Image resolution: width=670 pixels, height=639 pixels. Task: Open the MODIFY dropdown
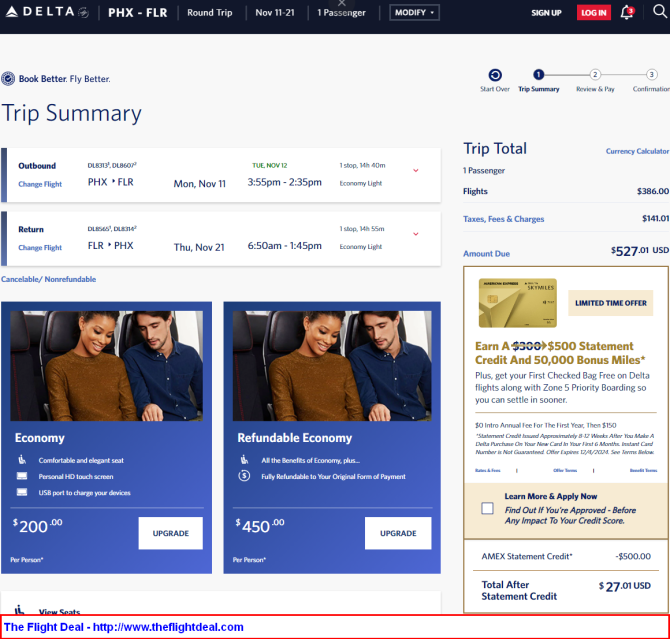click(414, 12)
